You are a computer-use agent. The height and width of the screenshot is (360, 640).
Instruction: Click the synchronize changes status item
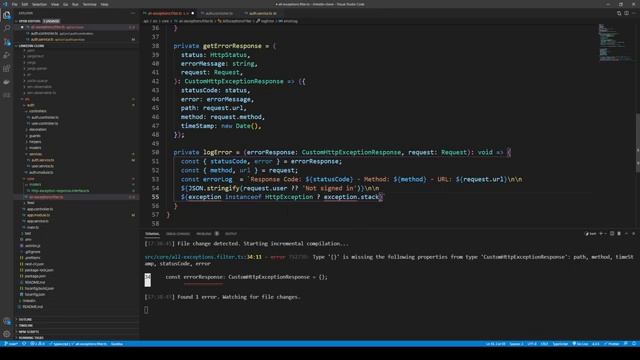[24, 344]
